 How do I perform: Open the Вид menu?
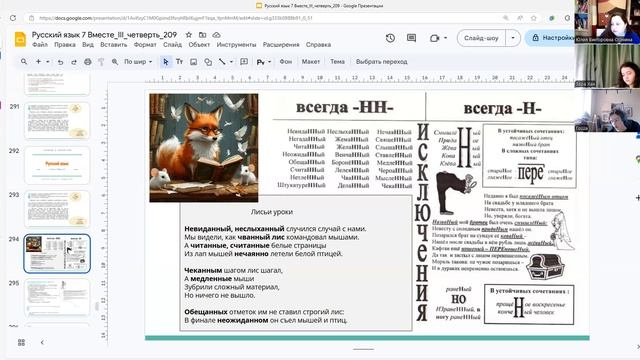tap(88, 44)
